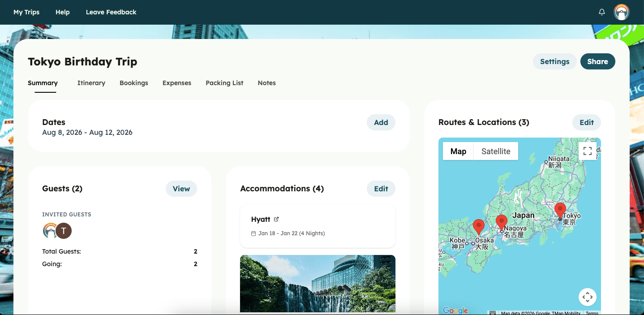Image resolution: width=644 pixels, height=315 pixels.
Task: Open My Trips in navigation
Action: (x=26, y=12)
